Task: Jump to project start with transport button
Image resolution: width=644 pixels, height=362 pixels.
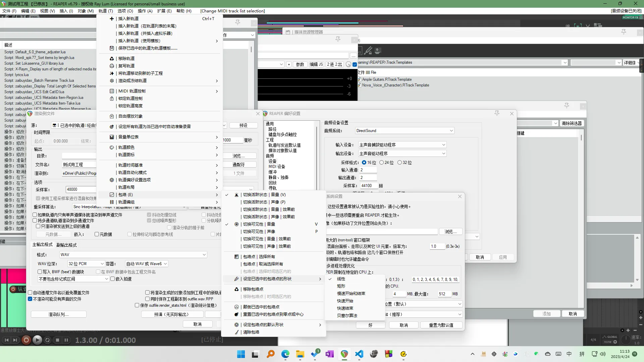Action: (x=6, y=340)
